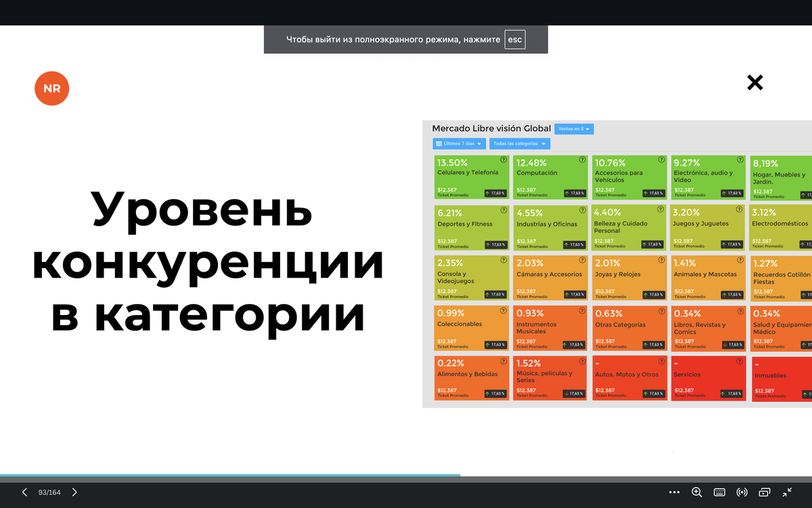
Task: Click help icon on Belleza y Cuidado Personal card
Action: coord(660,209)
